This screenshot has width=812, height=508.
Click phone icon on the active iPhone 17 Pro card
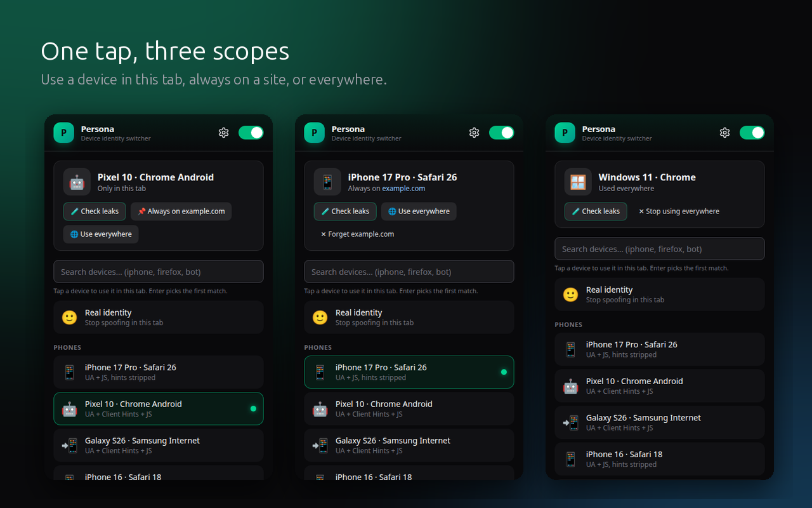(x=327, y=182)
